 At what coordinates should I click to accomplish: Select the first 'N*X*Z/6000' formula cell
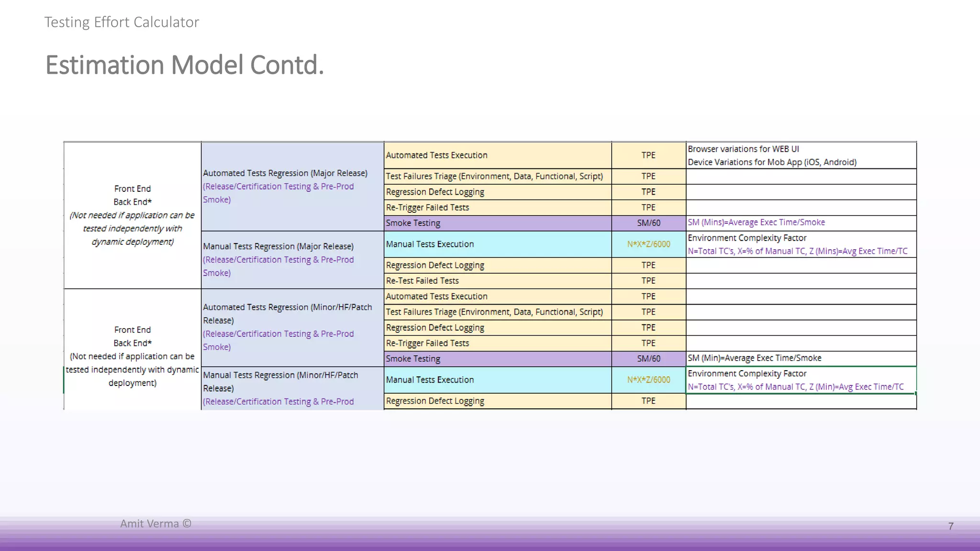pyautogui.click(x=648, y=244)
